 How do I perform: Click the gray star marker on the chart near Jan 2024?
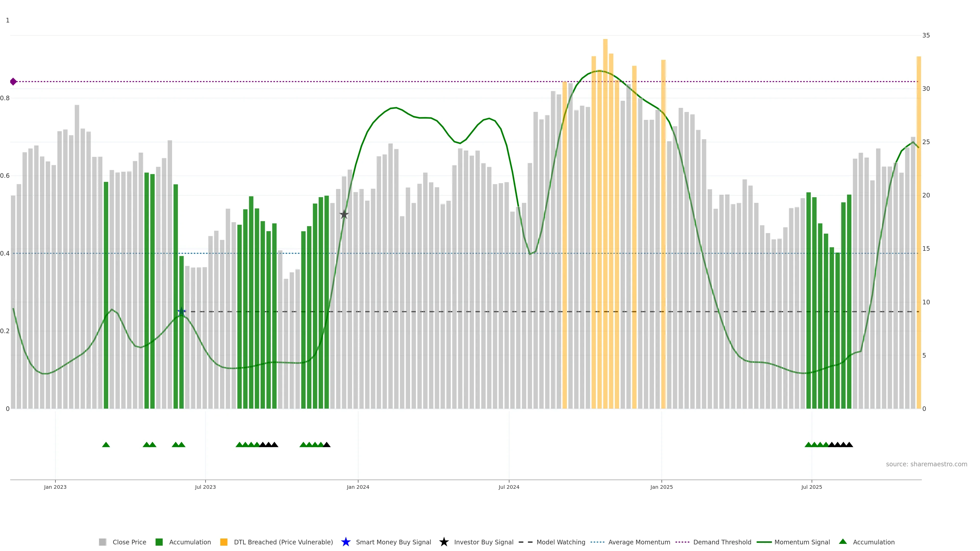point(344,215)
